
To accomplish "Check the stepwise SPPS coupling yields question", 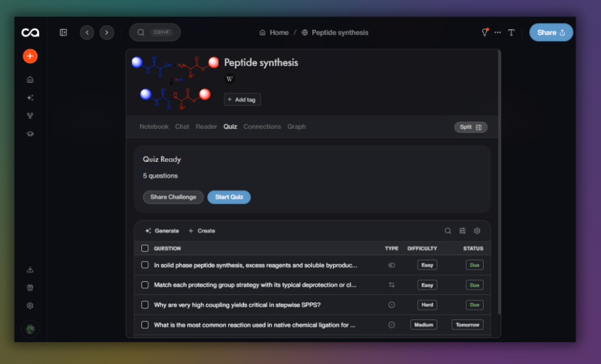I will pos(145,305).
